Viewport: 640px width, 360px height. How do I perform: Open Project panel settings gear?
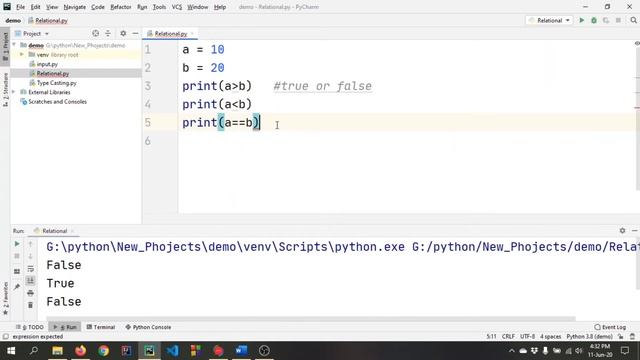pos(123,33)
